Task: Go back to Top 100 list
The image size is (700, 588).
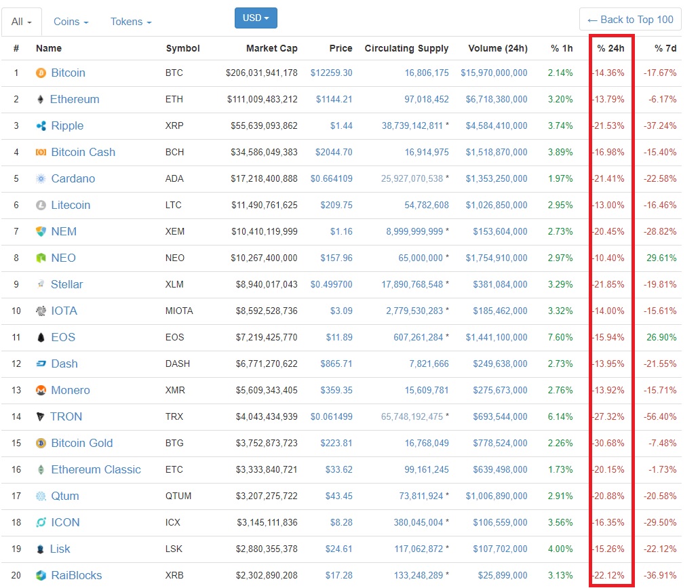Action: (x=630, y=20)
